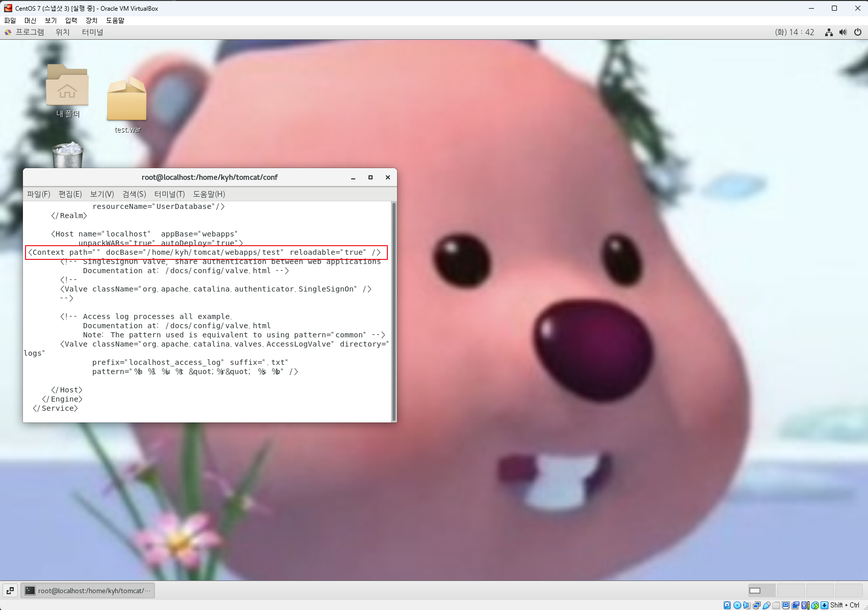The height and width of the screenshot is (610, 868).
Task: Click the SingleSignOn Valve className line
Action: (x=216, y=289)
